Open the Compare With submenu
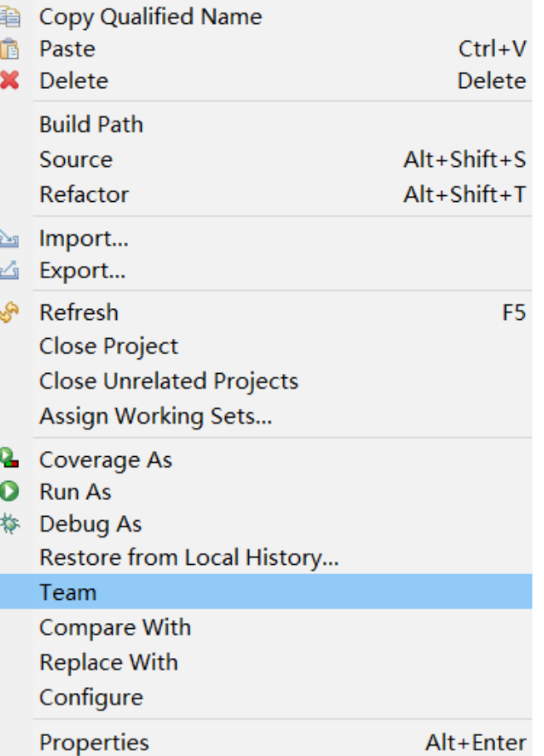 tap(115, 627)
